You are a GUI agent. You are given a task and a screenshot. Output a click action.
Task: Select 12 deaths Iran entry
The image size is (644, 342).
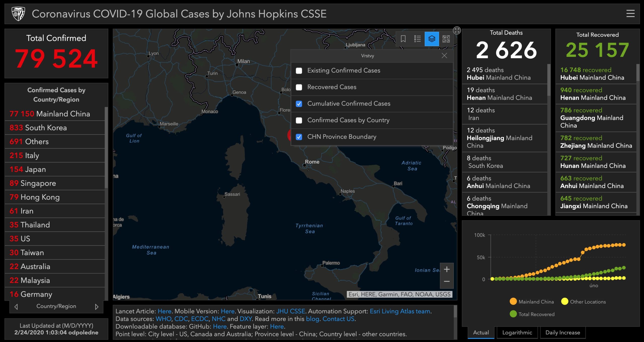point(505,114)
